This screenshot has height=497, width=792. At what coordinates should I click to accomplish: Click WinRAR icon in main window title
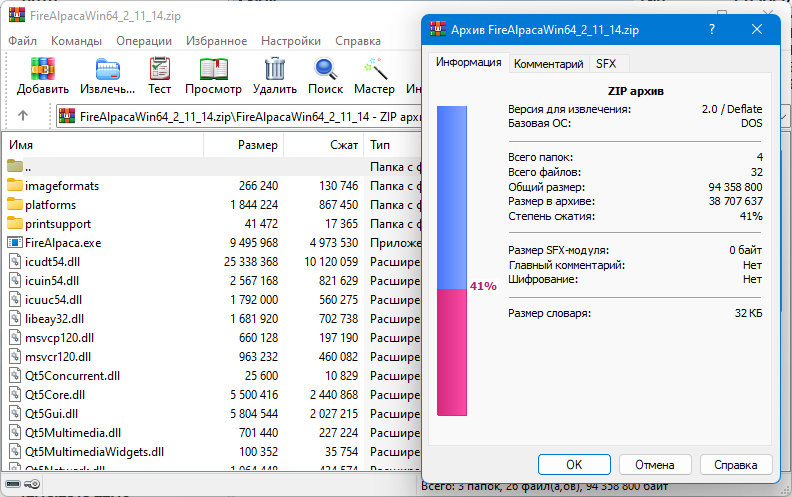point(17,15)
